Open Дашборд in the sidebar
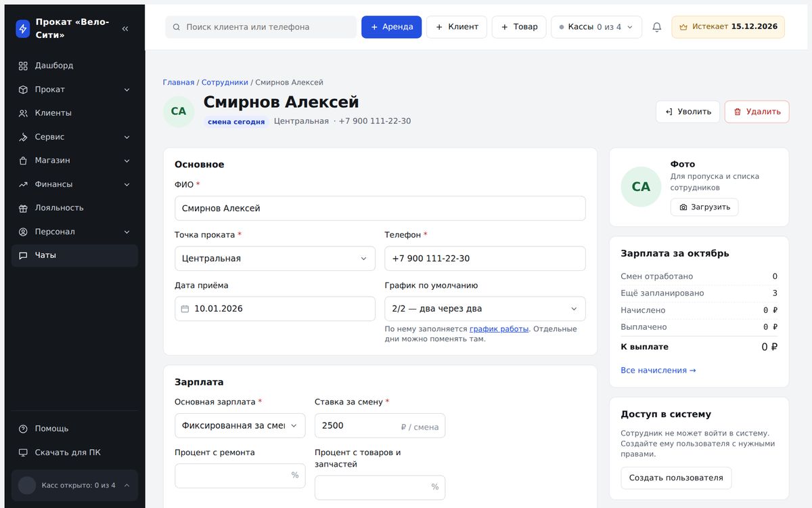The image size is (812, 508). 75,66
